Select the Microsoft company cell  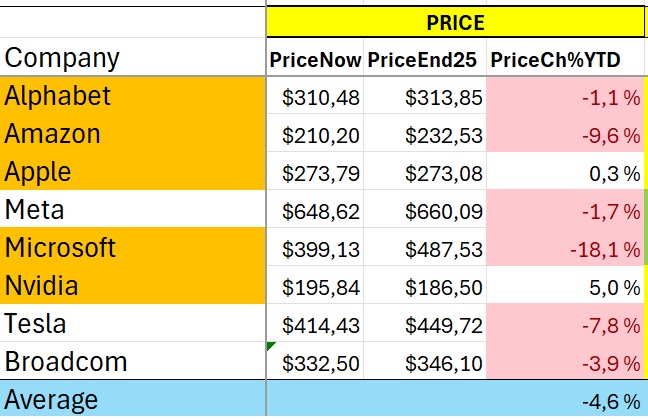[133, 248]
